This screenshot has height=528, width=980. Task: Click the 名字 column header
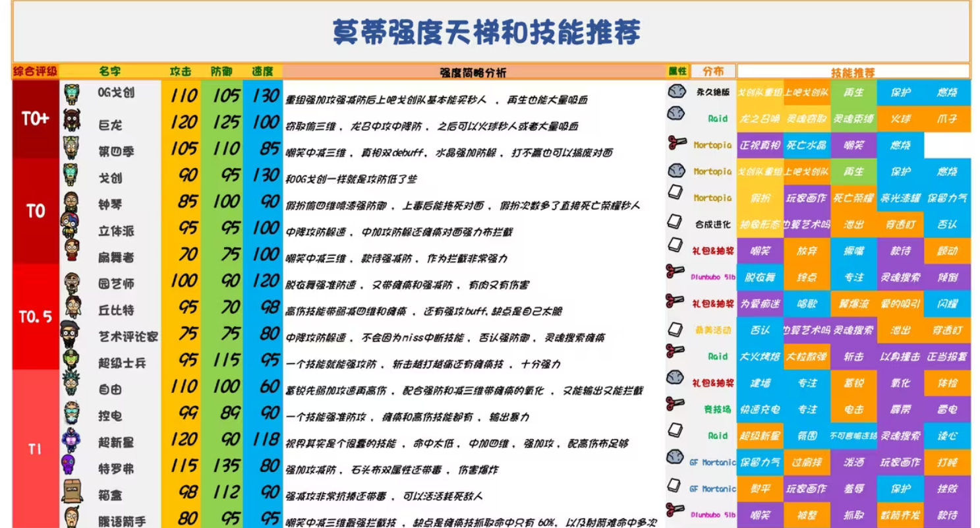109,71
